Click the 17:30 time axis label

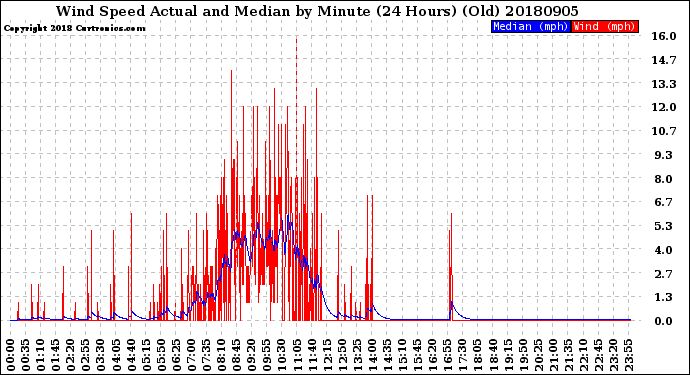point(463,355)
